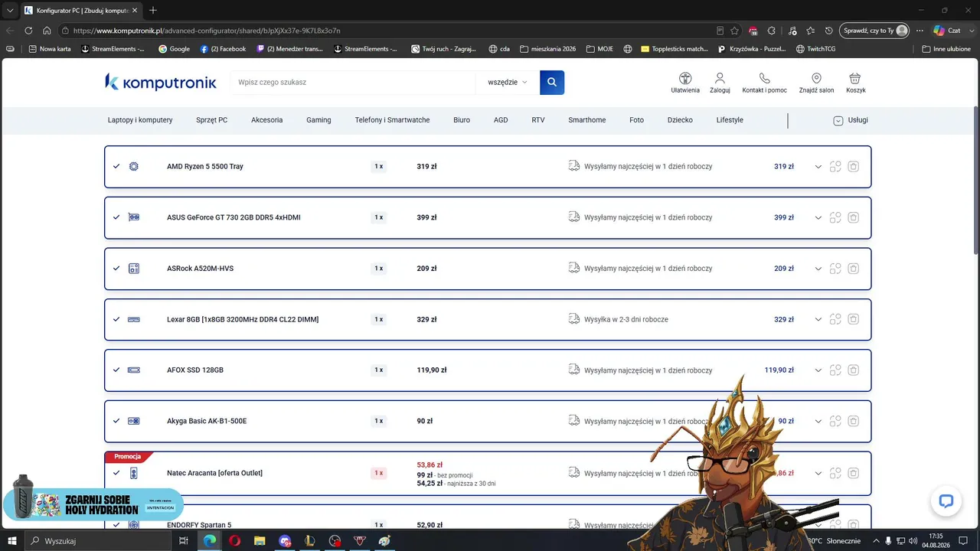
Task: Add this page to browser favorites
Action: [x=734, y=31]
